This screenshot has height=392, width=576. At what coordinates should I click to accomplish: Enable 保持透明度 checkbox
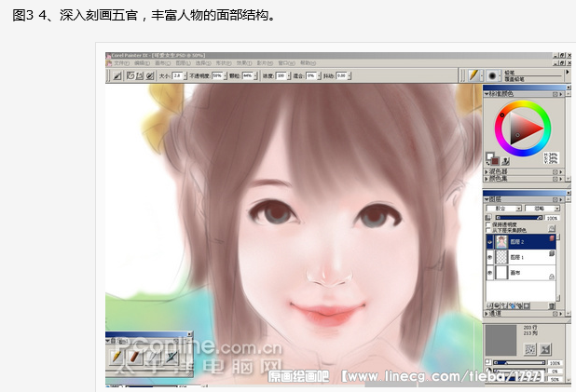(x=488, y=224)
